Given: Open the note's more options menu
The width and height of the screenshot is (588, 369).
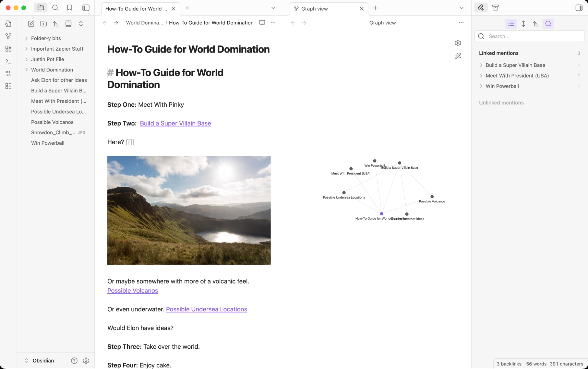Looking at the screenshot, I should pos(273,23).
